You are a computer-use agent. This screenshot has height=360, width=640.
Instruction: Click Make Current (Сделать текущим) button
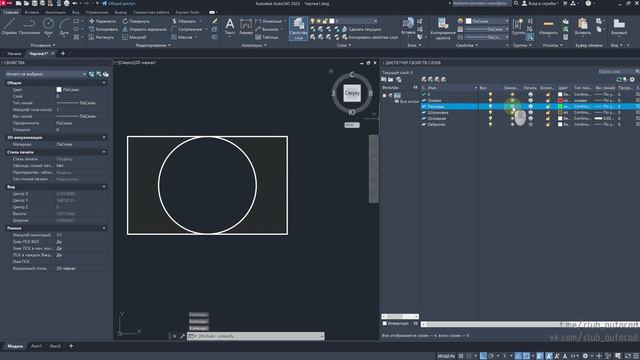click(361, 29)
